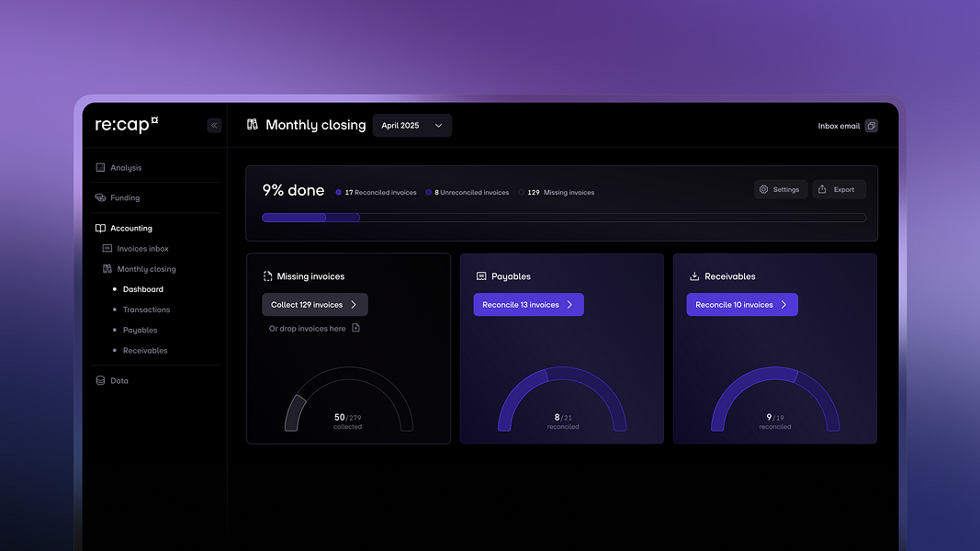The height and width of the screenshot is (551, 980).
Task: Click the arrow in Collect 129 invoices
Action: [x=354, y=305]
